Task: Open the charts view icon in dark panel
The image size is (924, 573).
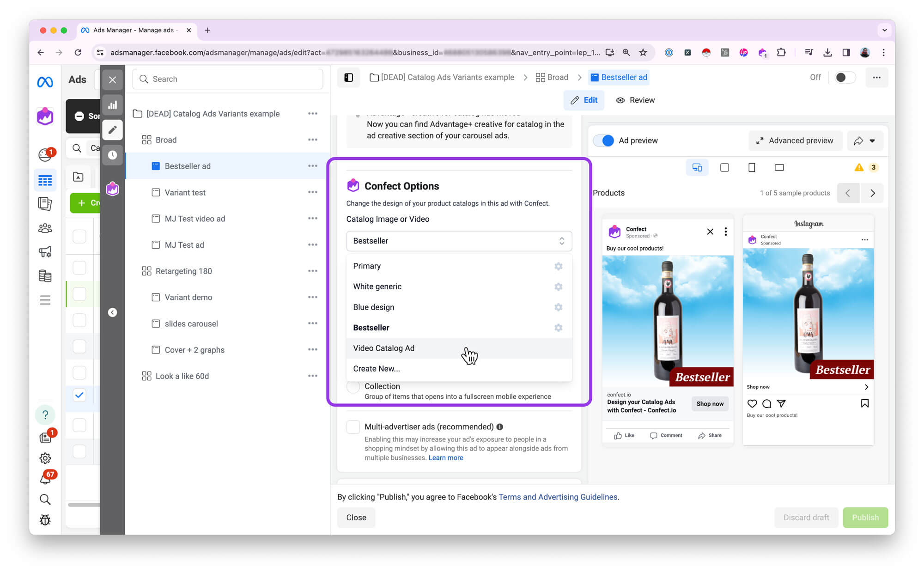Action: coord(112,105)
